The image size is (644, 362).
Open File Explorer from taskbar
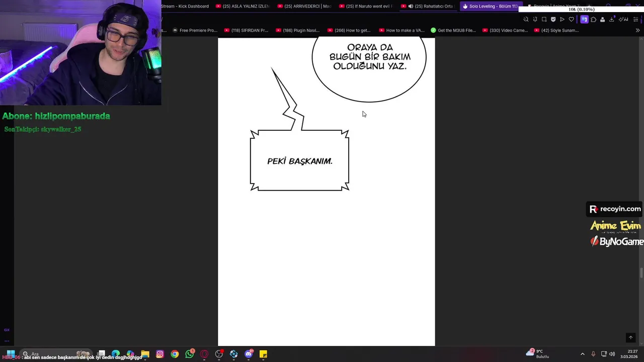click(x=145, y=354)
